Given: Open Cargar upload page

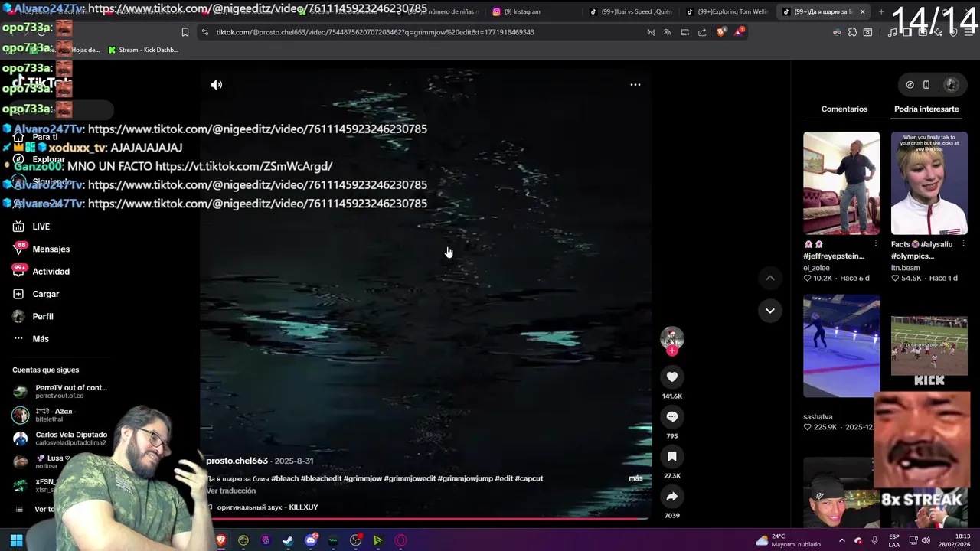Looking at the screenshot, I should [x=36, y=294].
